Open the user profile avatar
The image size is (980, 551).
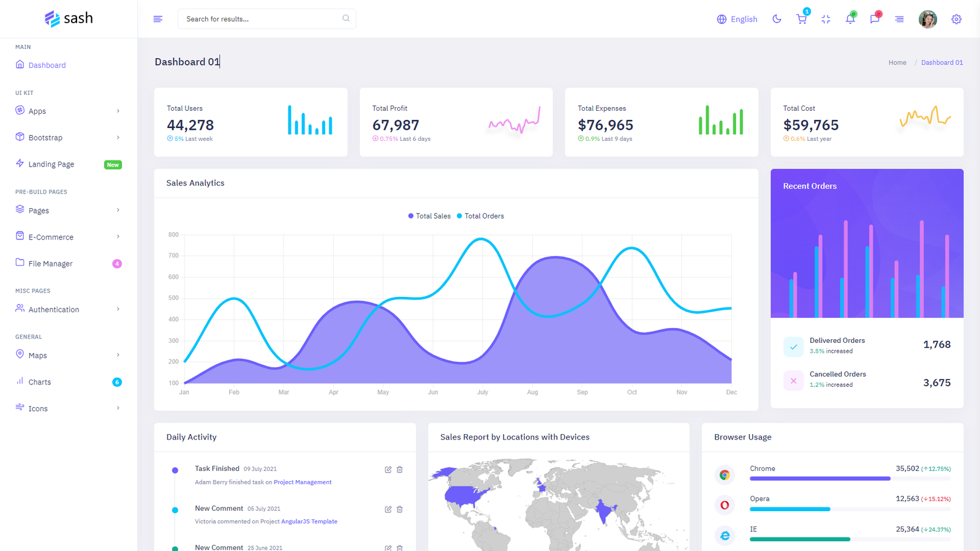point(927,19)
